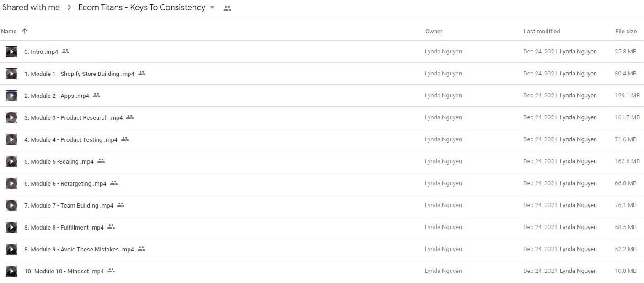This screenshot has width=644, height=283.
Task: Click the video icon for Module 5 -Scaling
Action: click(11, 161)
